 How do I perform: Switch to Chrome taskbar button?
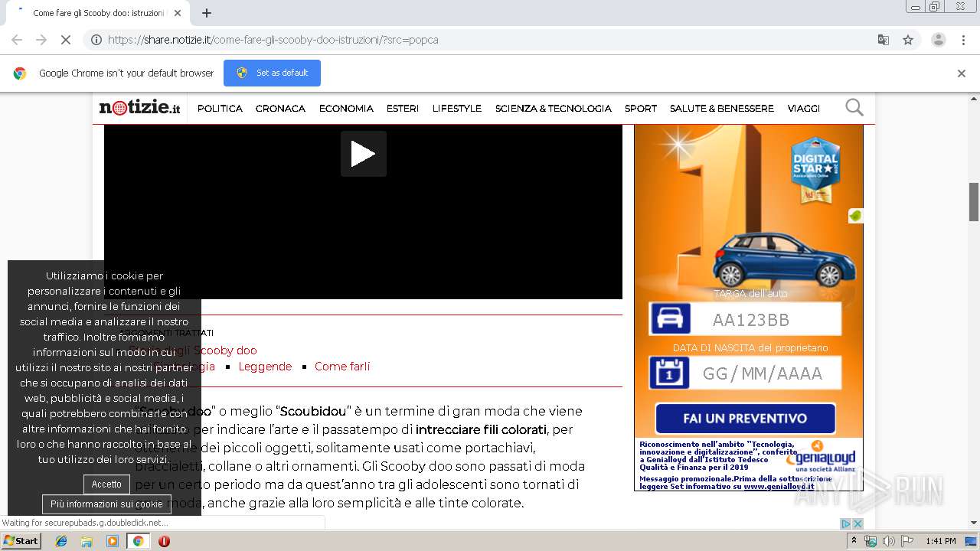[138, 541]
